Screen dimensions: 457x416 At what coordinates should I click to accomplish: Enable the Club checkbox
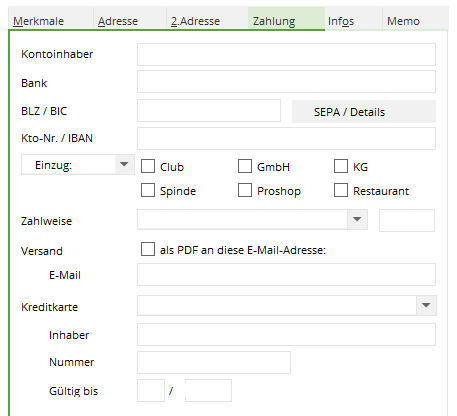[x=148, y=166]
